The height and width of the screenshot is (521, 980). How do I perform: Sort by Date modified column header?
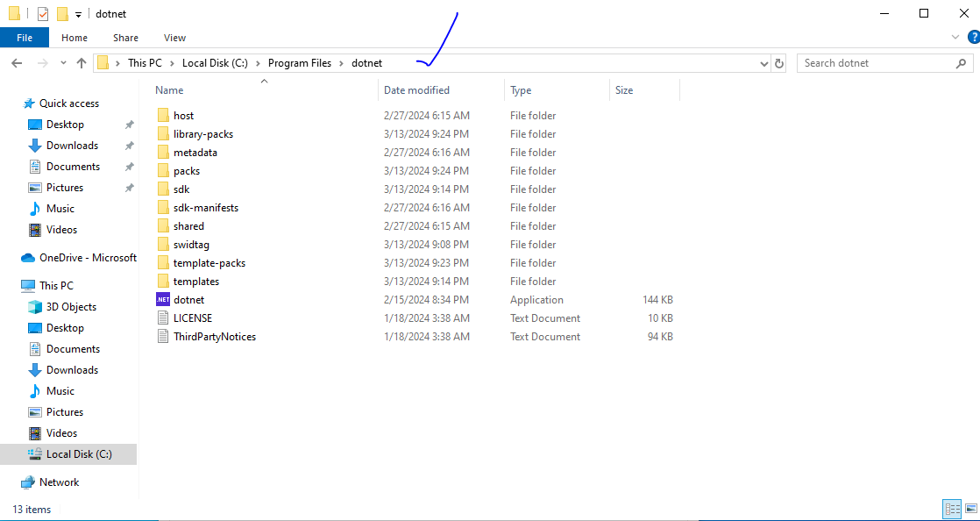416,90
